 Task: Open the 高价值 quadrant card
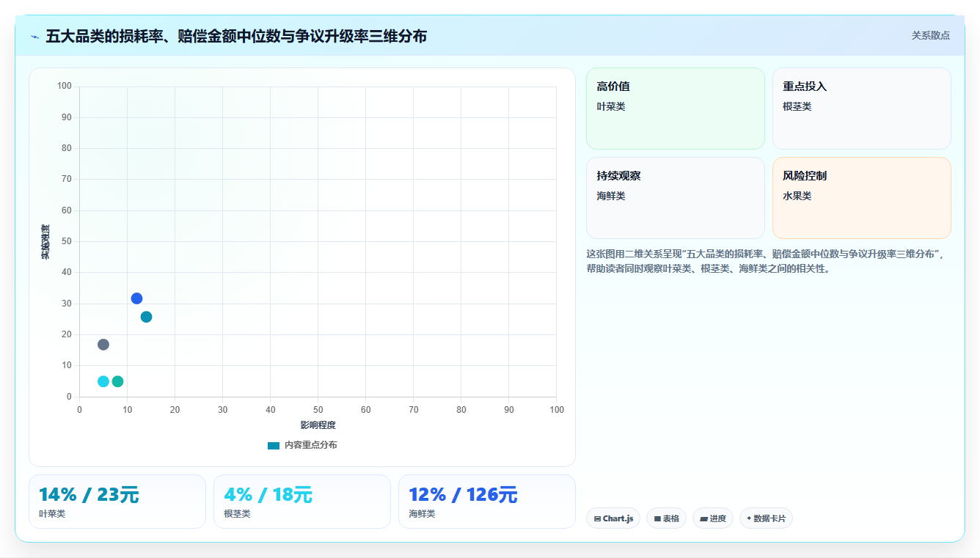pos(676,109)
